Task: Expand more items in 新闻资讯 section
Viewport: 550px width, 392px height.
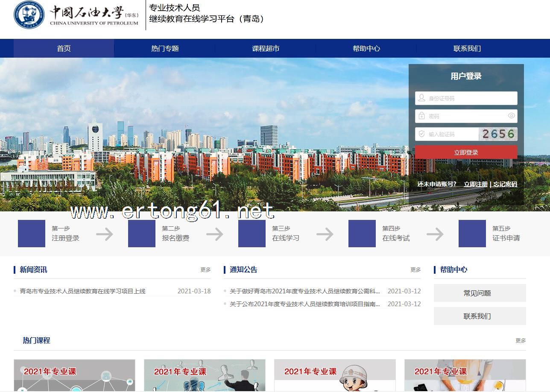Action: (205, 270)
